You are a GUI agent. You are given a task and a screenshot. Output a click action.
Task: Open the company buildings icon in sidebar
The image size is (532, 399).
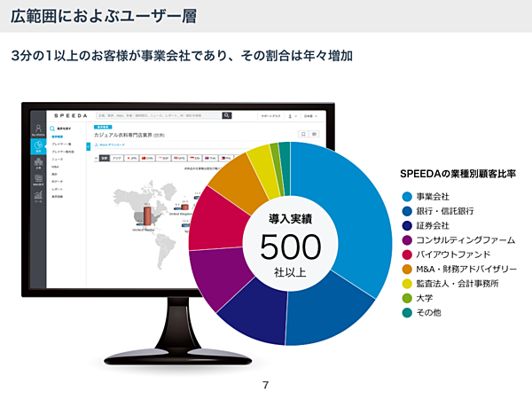point(37,166)
